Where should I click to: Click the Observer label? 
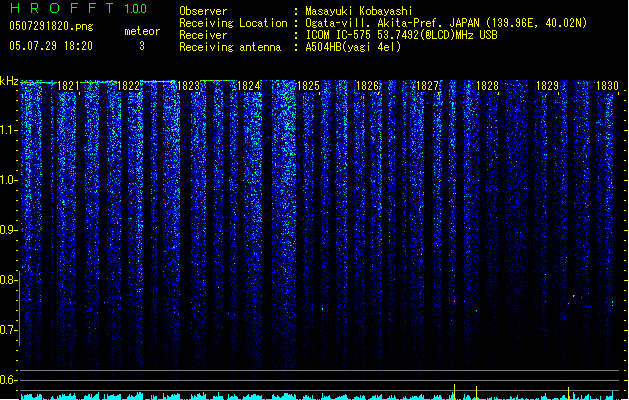coord(203,11)
